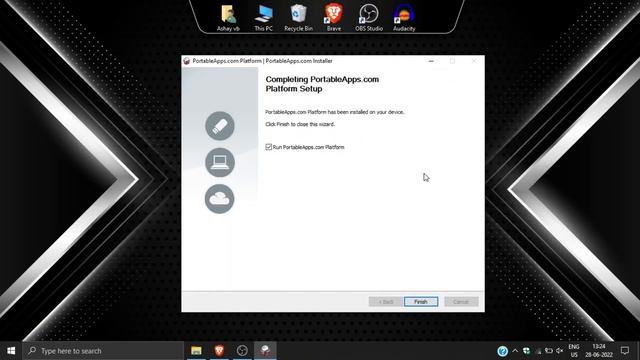Click the PortableApps logo in title bar

click(x=187, y=61)
